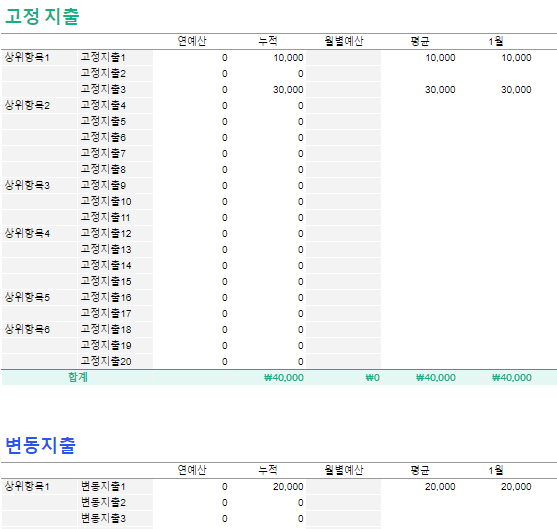Select the 고정지출4 label cell

coord(115,106)
